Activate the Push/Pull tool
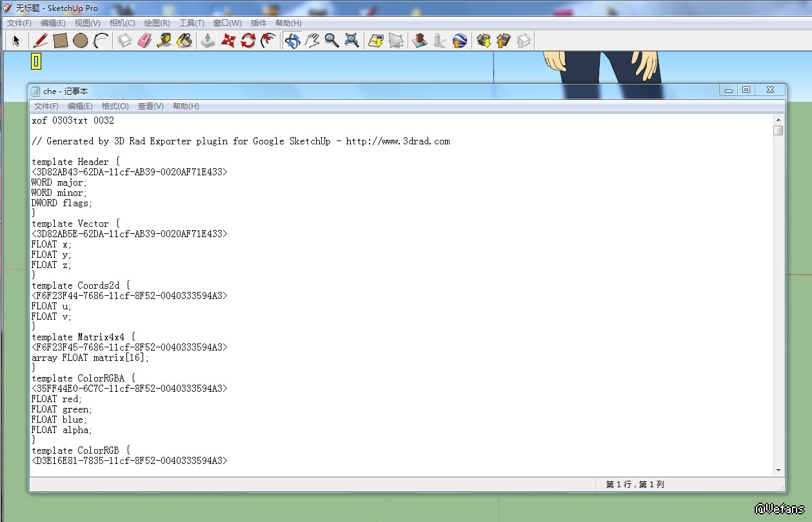The height and width of the screenshot is (522, 812). coord(208,41)
